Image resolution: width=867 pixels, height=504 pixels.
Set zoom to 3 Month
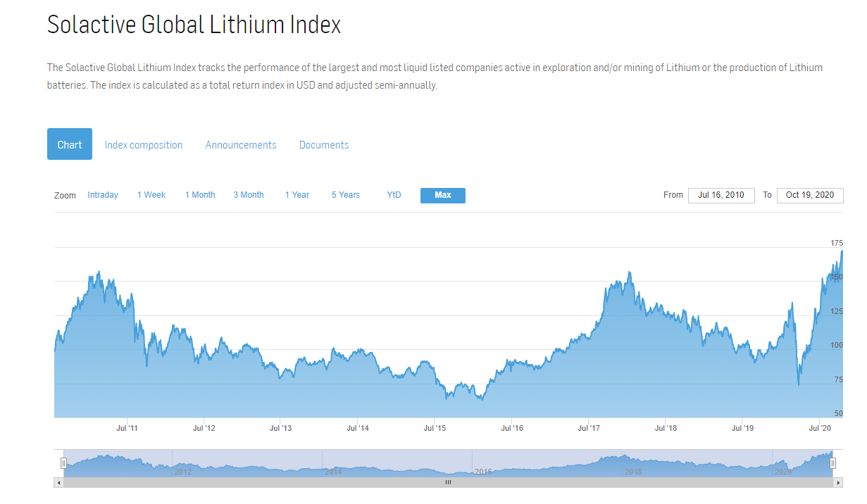pyautogui.click(x=249, y=195)
